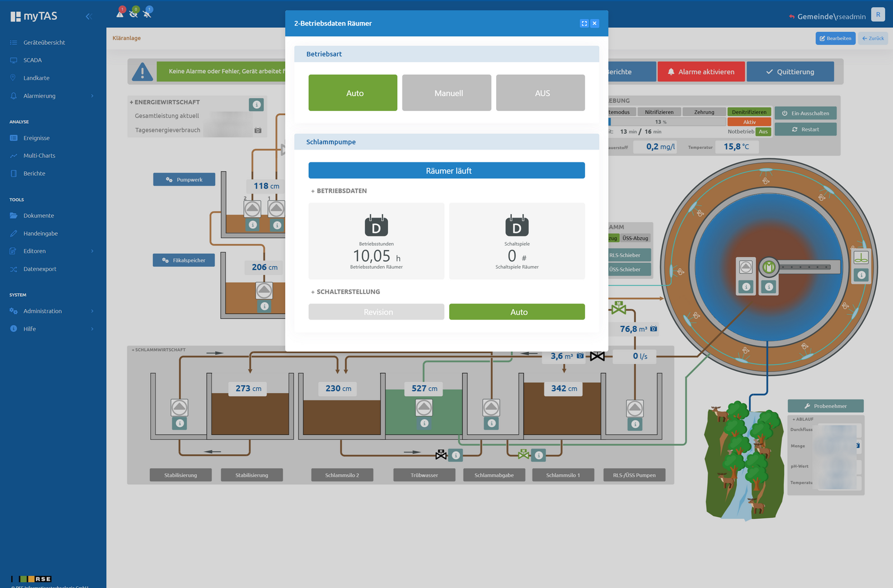Click the scraper motor M icon

pos(769,267)
